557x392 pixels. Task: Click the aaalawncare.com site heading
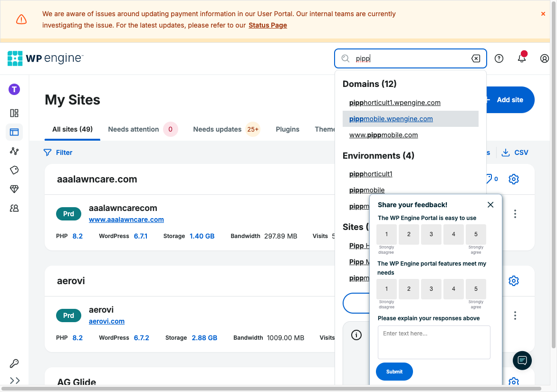pos(97,179)
